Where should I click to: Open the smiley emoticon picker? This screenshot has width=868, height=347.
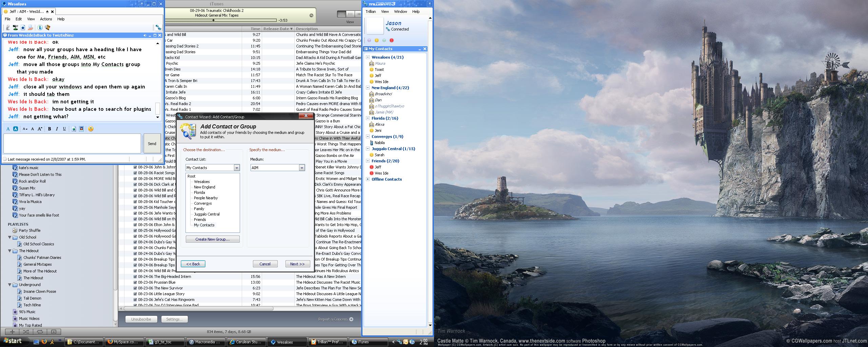pos(91,129)
